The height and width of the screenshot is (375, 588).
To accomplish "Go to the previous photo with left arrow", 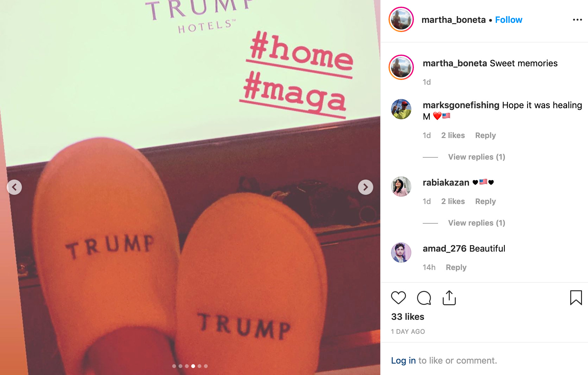I will (14, 187).
